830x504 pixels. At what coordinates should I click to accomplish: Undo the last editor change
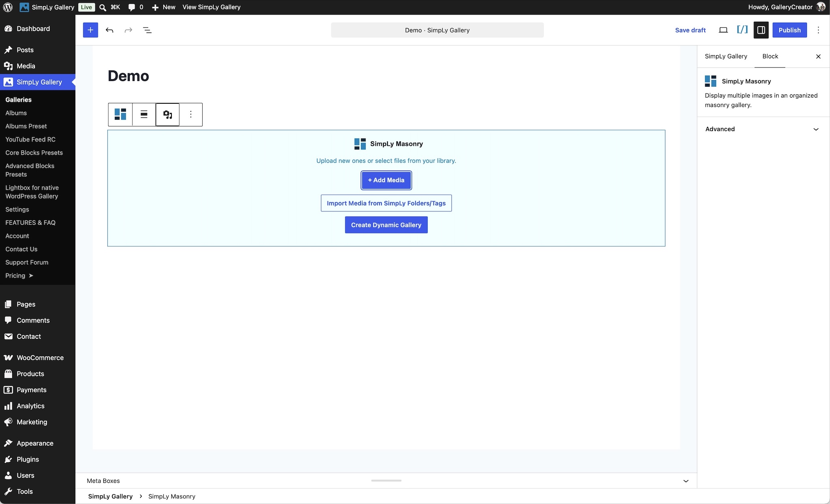[x=109, y=30]
